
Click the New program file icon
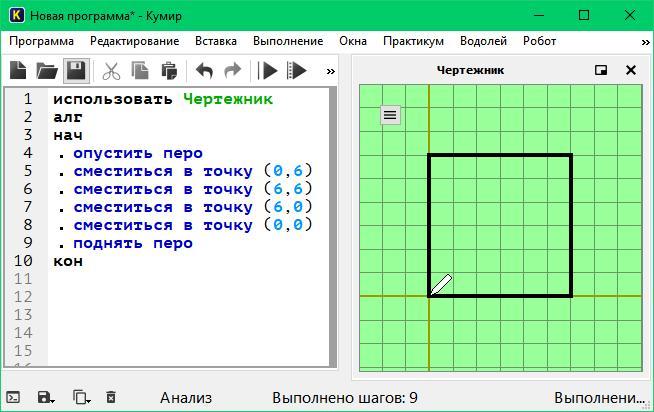18,70
